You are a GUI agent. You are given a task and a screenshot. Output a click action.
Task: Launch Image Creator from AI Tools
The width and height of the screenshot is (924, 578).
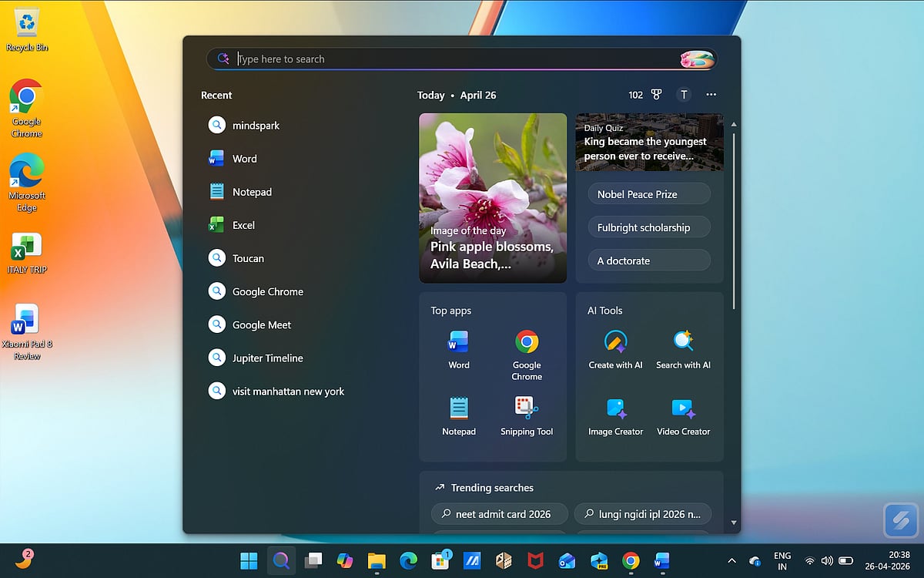click(x=614, y=416)
